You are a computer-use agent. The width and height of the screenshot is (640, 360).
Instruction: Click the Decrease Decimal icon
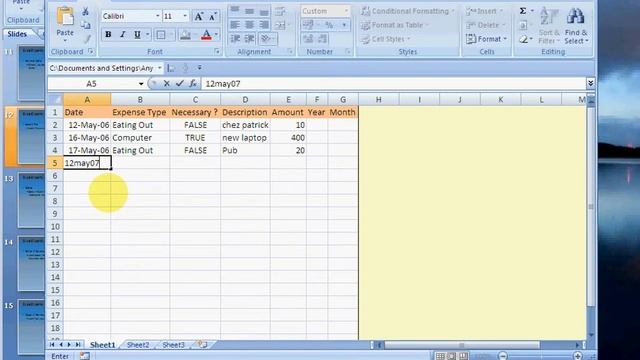(322, 39)
